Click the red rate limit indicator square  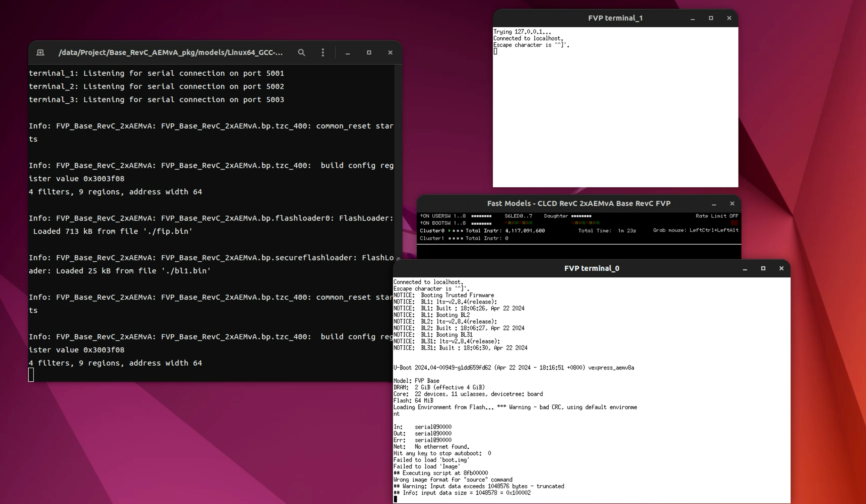coord(734,223)
